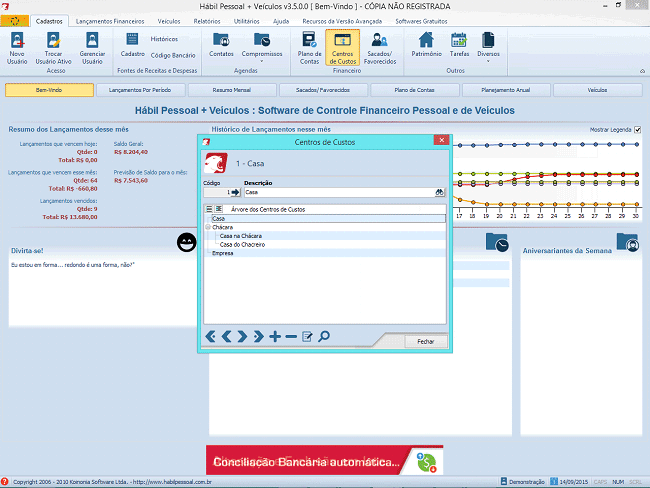Open Recursos da Versão Avançada tab
The width and height of the screenshot is (650, 488).
342,21
